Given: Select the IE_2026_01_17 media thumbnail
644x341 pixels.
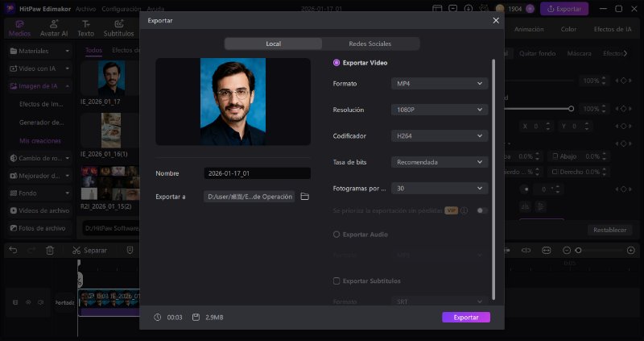Looking at the screenshot, I should [111, 78].
